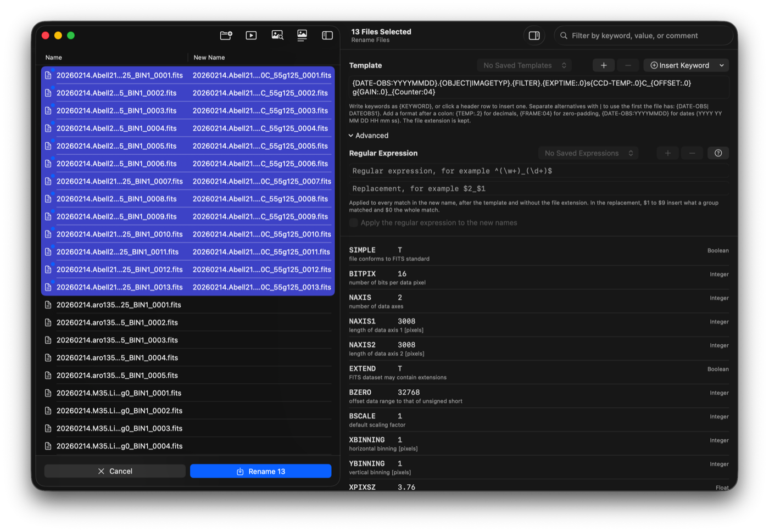Image resolution: width=769 pixels, height=532 pixels.
Task: Click the plus button beside No Saved Templates
Action: click(x=604, y=65)
